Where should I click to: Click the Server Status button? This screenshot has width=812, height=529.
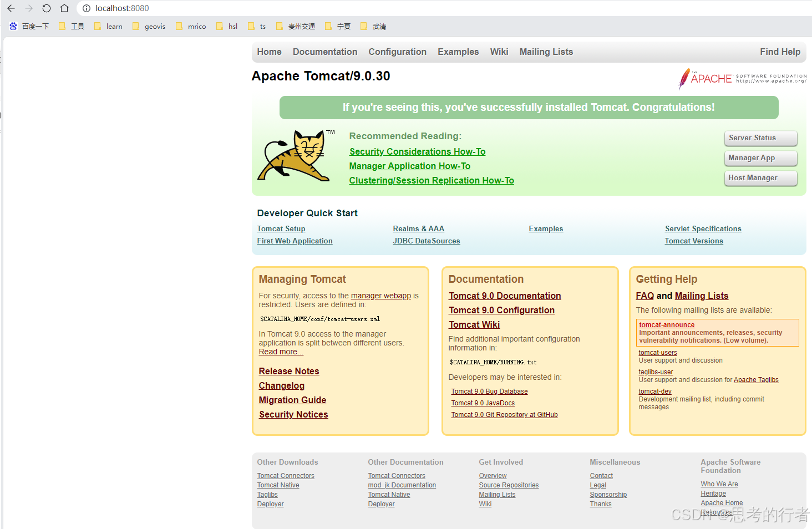pos(760,138)
